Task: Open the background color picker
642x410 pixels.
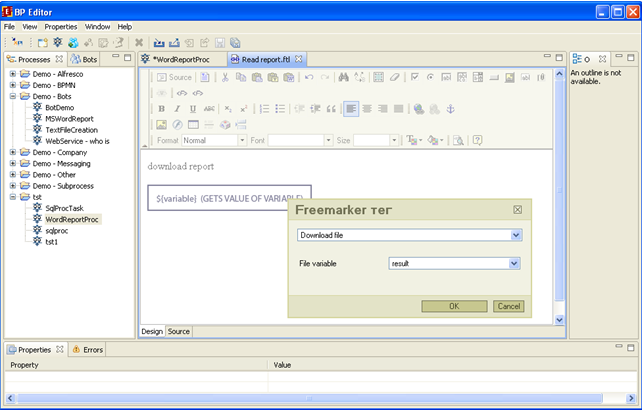Action: coord(435,140)
